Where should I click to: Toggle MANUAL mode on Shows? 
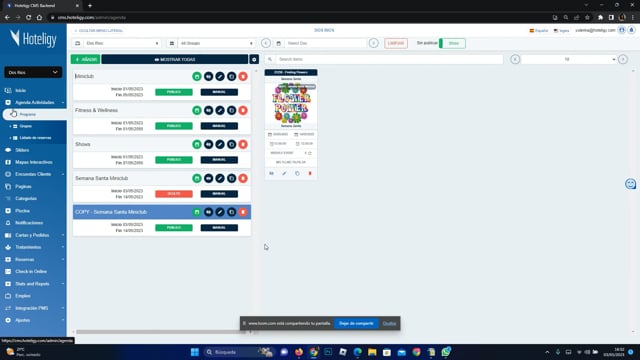click(219, 160)
